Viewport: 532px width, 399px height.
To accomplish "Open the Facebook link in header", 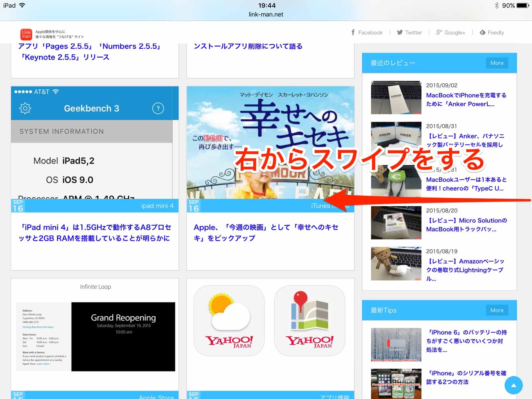I will [x=367, y=33].
